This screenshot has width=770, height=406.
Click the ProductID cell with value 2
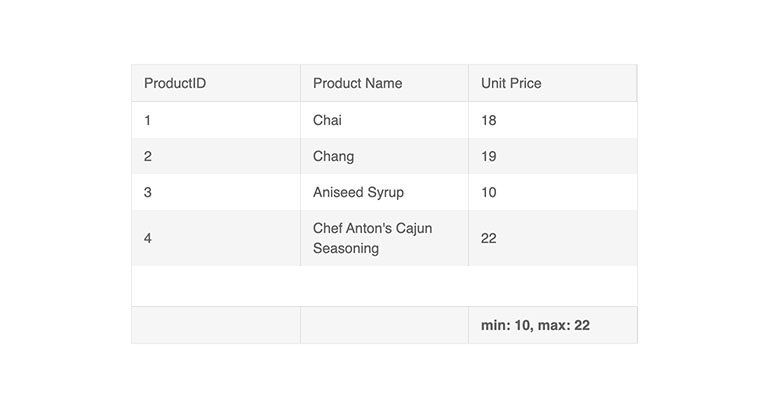tap(216, 156)
